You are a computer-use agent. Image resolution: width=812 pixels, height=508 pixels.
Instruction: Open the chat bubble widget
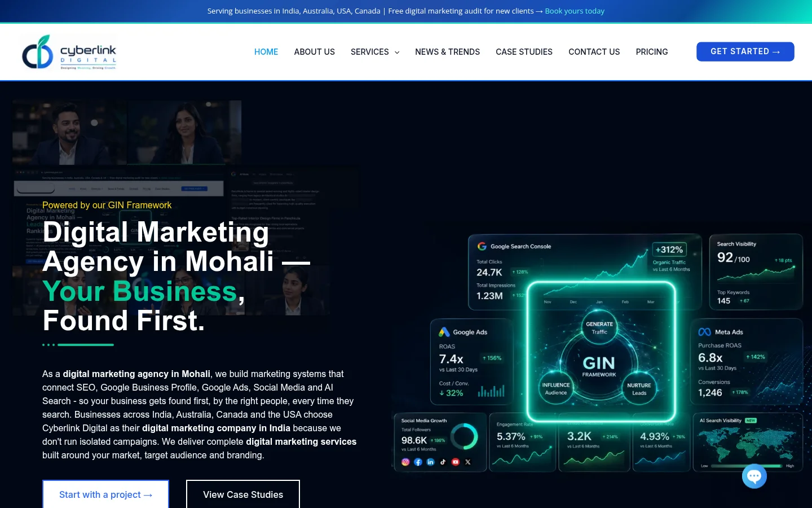[x=754, y=476]
